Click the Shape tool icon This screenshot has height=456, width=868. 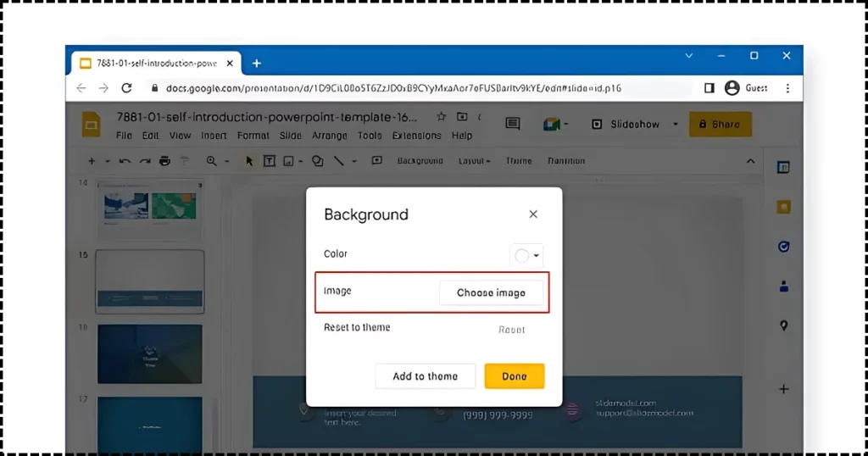pos(317,161)
